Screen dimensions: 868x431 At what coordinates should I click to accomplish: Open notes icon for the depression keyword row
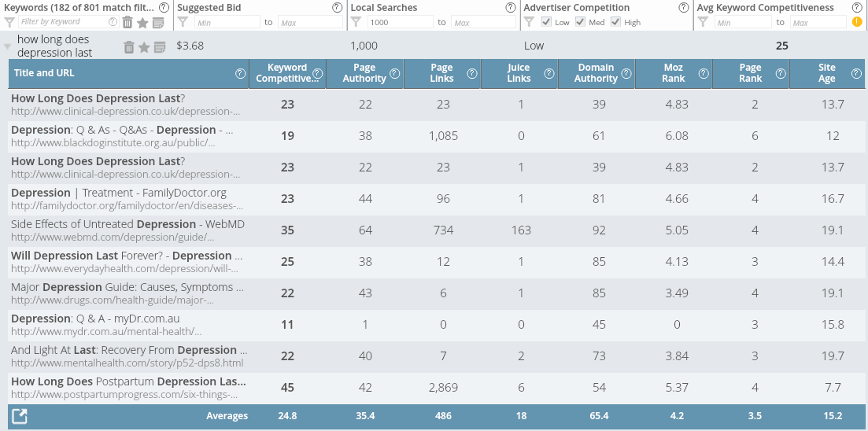point(160,47)
